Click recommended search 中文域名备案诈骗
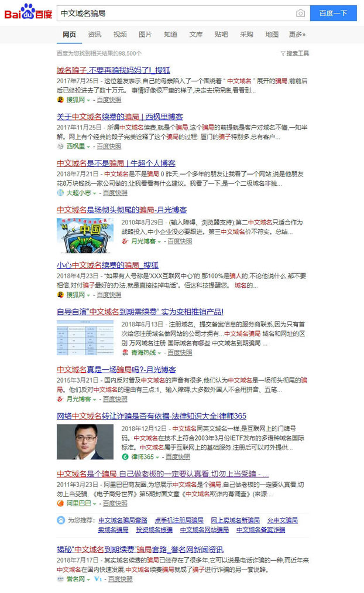The image size is (364, 593). 260,530
